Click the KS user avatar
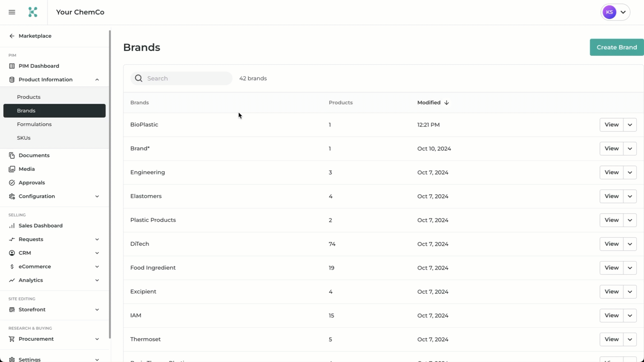Viewport: 644px width, 362px height. point(609,12)
